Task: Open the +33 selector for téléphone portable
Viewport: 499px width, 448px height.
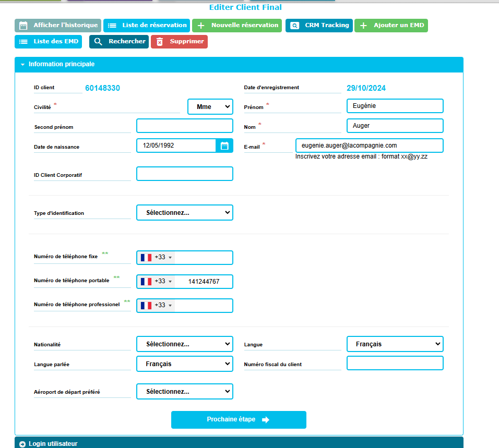Action: coord(156,281)
